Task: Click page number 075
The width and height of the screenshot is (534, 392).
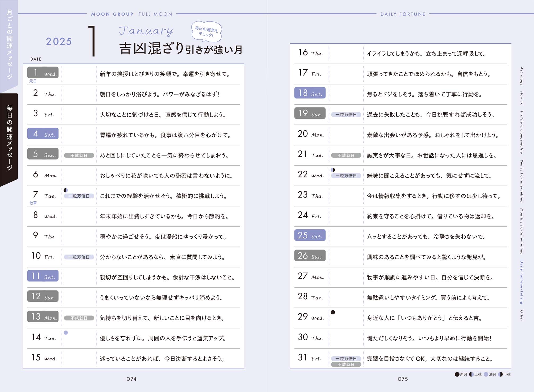Action: [403, 379]
